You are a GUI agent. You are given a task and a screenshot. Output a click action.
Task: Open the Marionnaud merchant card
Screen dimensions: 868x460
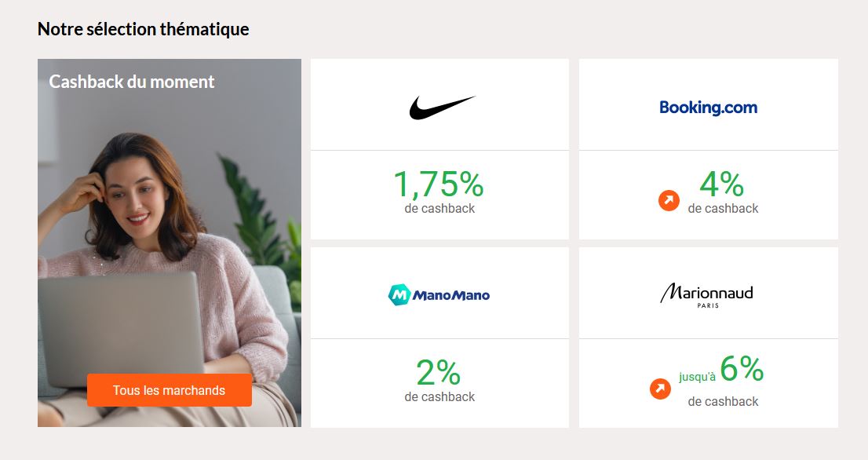(708, 336)
